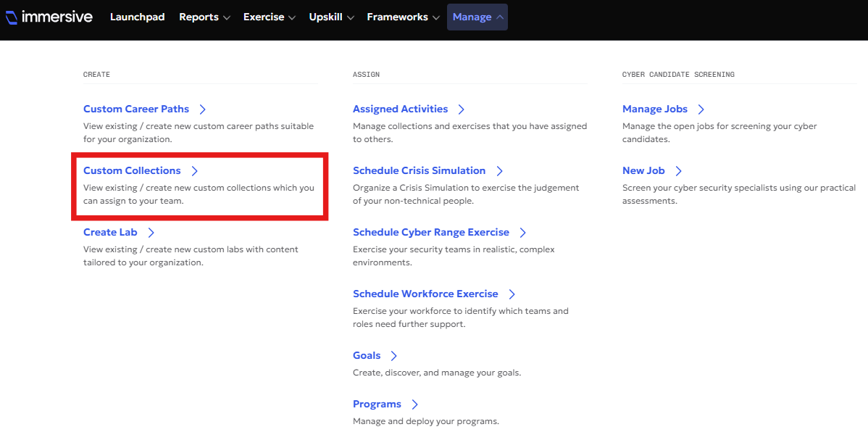Click arrow icon next to Manage Jobs
Image resolution: width=868 pixels, height=448 pixels.
(701, 109)
